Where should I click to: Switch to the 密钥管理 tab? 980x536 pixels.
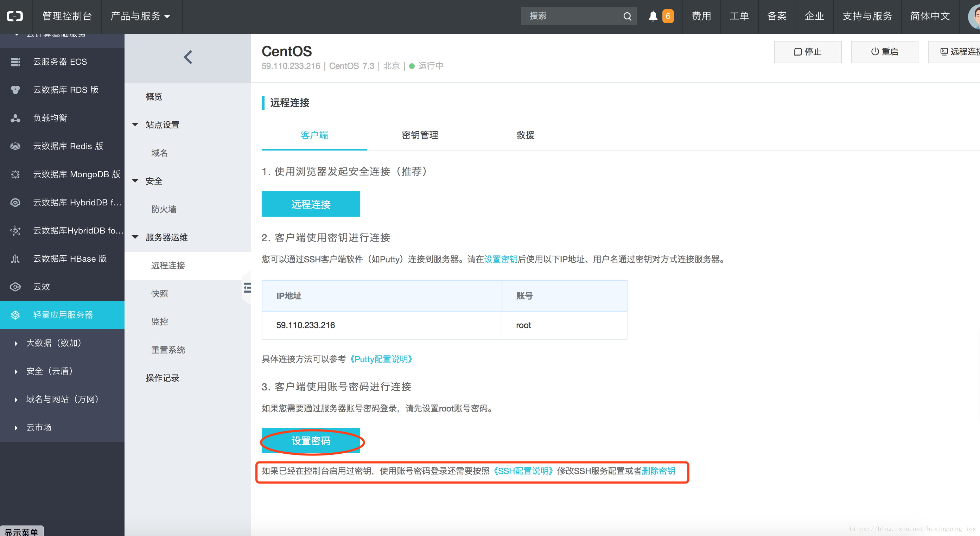(x=420, y=135)
